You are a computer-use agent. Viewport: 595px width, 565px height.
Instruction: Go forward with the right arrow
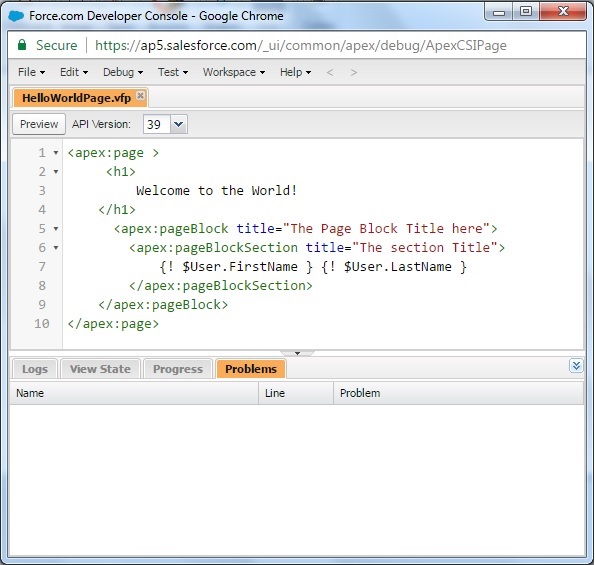pyautogui.click(x=354, y=72)
